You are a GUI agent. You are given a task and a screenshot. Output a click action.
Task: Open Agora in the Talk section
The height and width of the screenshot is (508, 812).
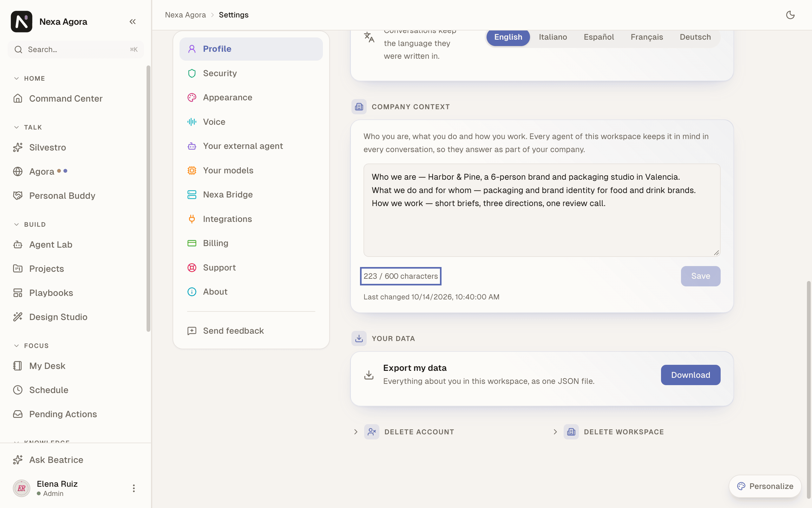(x=76, y=171)
